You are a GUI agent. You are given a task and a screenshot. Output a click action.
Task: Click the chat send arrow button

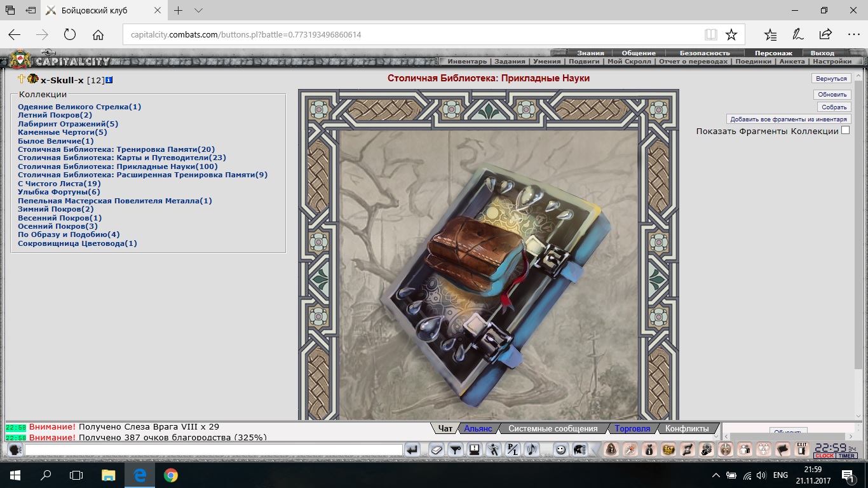pos(413,450)
